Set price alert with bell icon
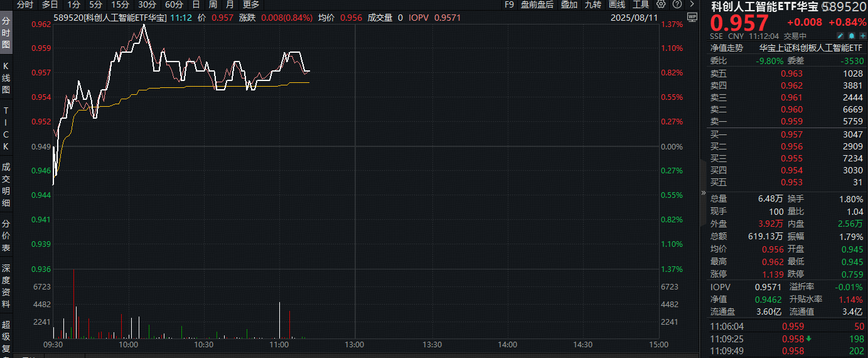Image resolution: width=868 pixels, height=358 pixels. [852, 36]
